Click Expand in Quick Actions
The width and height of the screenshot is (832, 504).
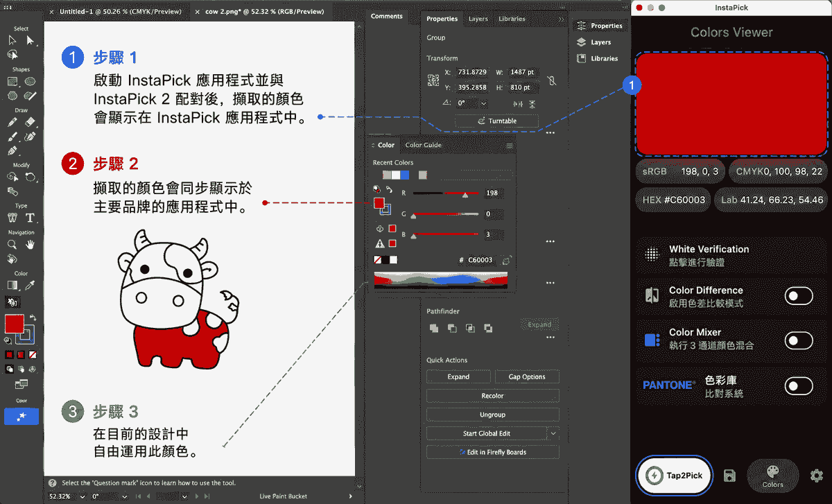tap(458, 377)
